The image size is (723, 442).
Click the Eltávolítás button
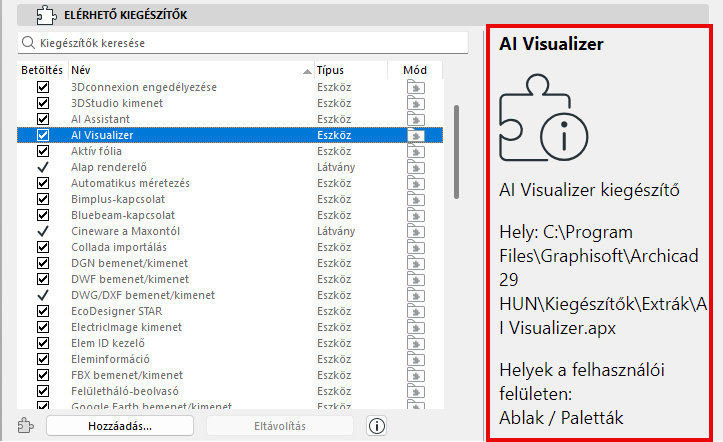click(x=280, y=426)
